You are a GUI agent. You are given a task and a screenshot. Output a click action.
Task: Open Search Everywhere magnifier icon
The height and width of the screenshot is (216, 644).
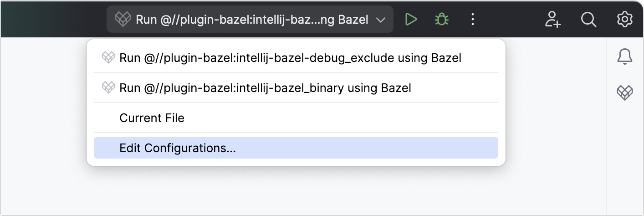pos(589,19)
